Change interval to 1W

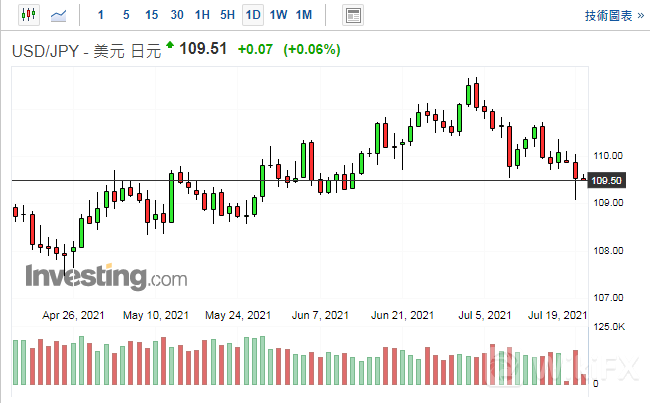click(278, 15)
